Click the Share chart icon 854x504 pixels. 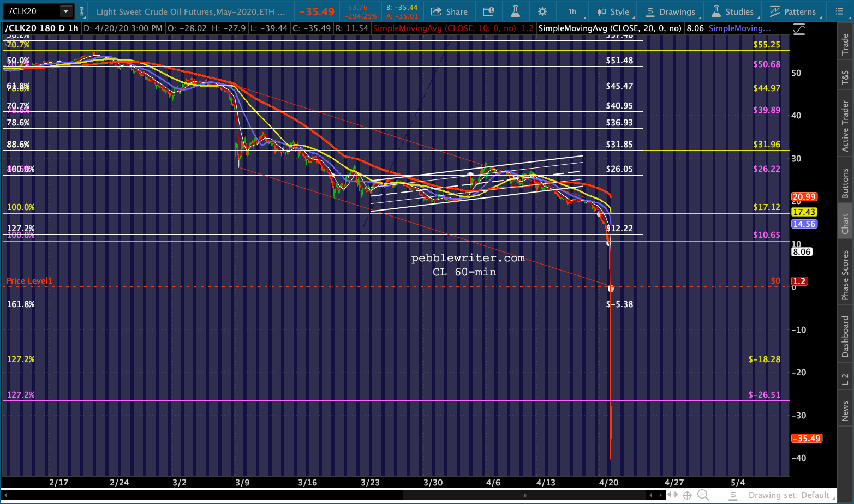449,11
